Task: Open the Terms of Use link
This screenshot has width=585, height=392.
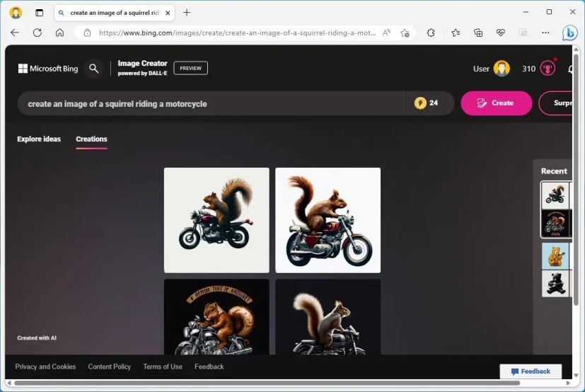Action: pos(163,367)
